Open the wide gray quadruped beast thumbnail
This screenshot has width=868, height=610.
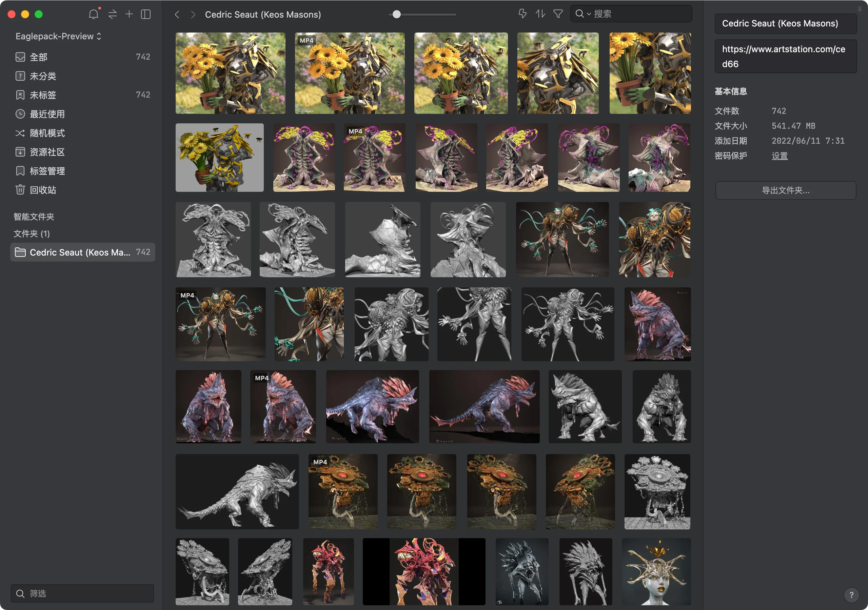point(237,491)
